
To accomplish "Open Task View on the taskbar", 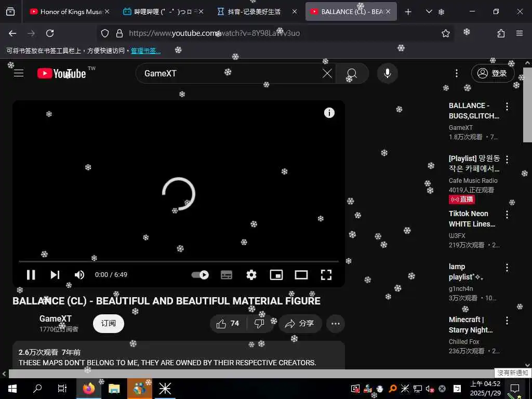I will pyautogui.click(x=62, y=389).
